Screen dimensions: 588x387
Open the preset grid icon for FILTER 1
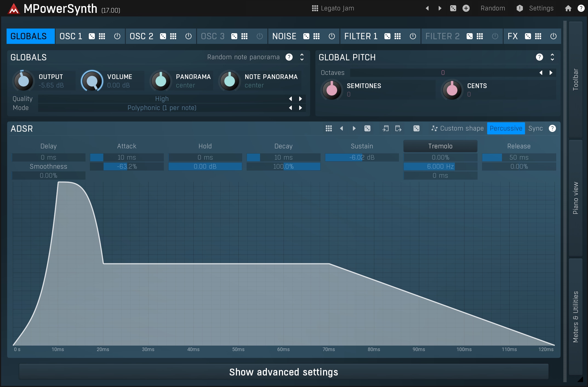point(397,36)
